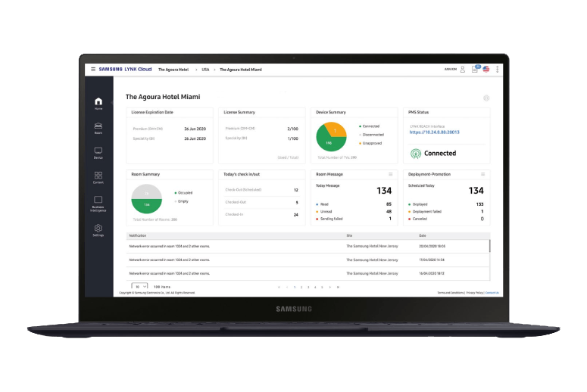Click the user profile icon
Image resolution: width=587 pixels, height=392 pixels.
click(463, 69)
